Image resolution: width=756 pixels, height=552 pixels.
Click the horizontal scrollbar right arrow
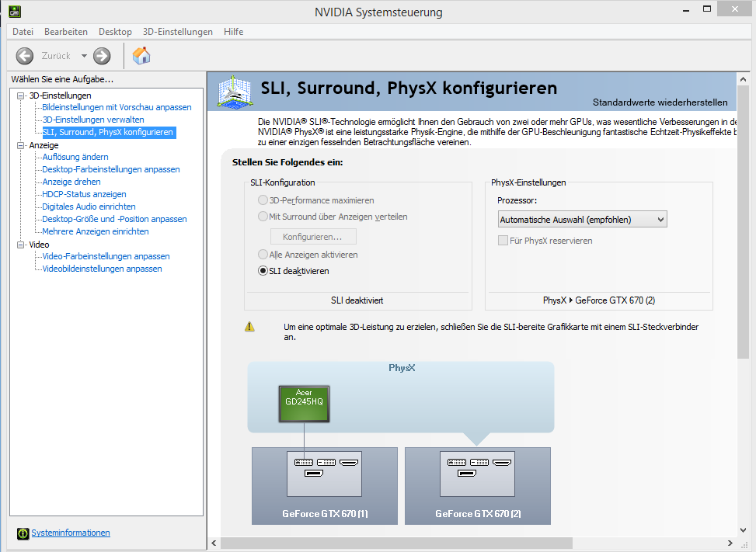point(730,543)
